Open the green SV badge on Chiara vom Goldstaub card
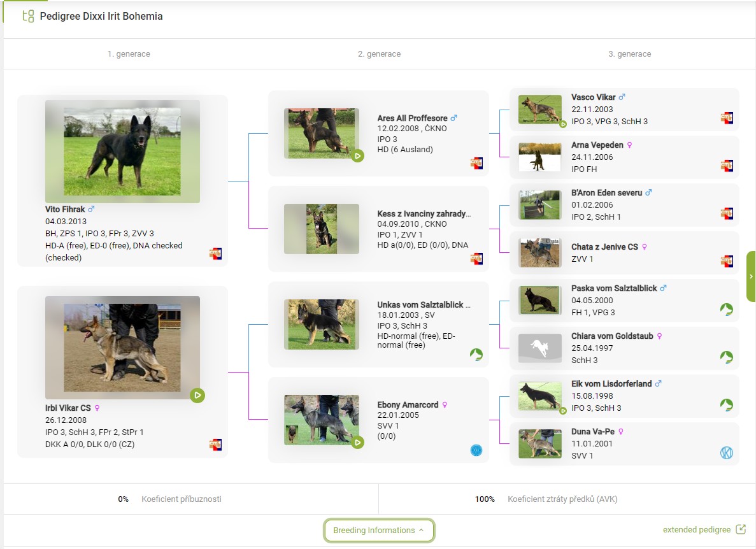 tap(727, 357)
